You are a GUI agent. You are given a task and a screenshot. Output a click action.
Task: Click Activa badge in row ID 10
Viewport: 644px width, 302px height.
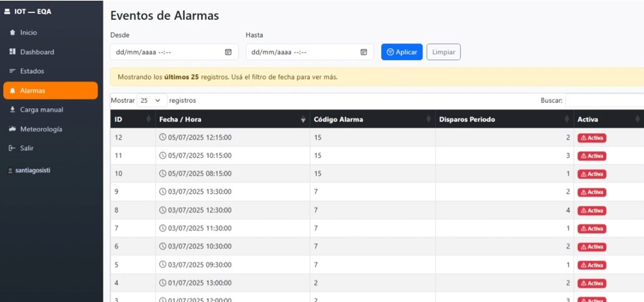[592, 174]
